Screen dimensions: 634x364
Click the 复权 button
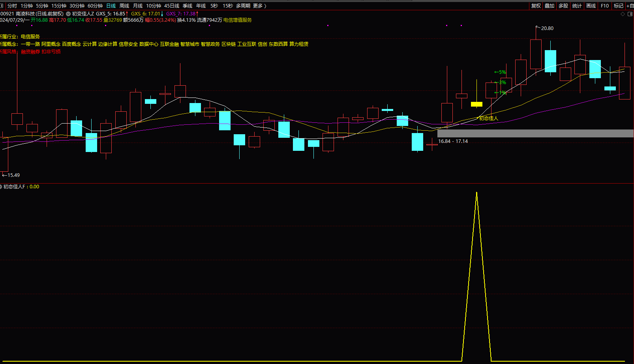[x=536, y=6]
